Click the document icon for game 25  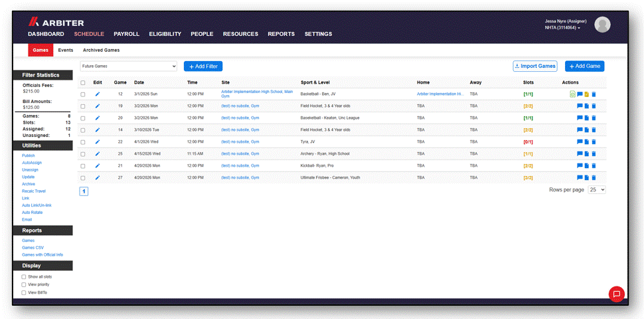587,154
